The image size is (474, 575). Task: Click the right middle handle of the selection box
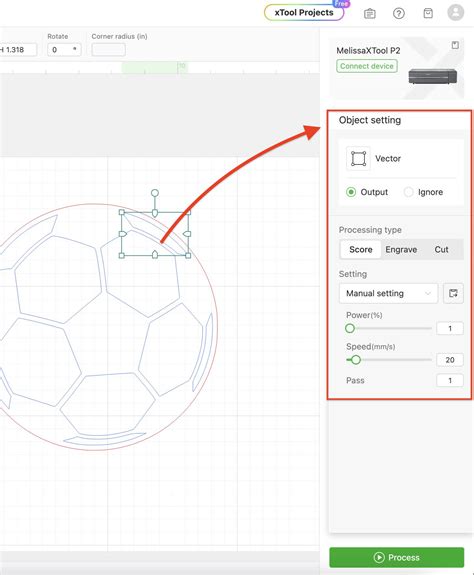click(187, 234)
